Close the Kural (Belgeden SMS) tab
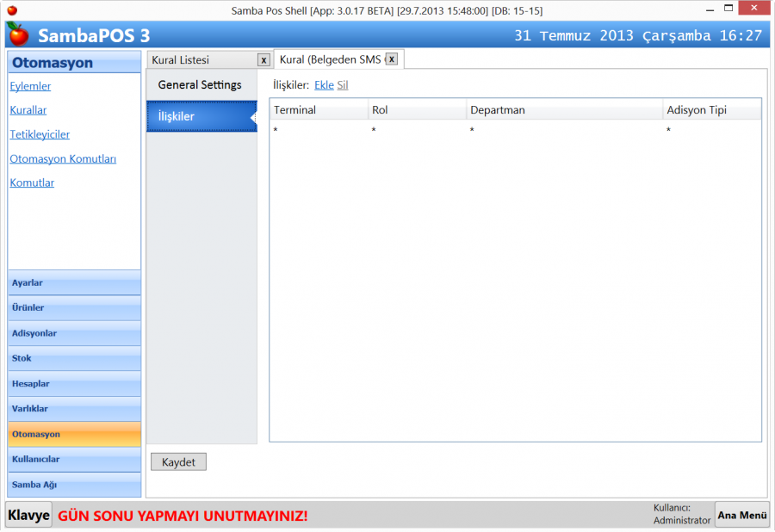Image resolution: width=775 pixels, height=532 pixels. pos(391,59)
